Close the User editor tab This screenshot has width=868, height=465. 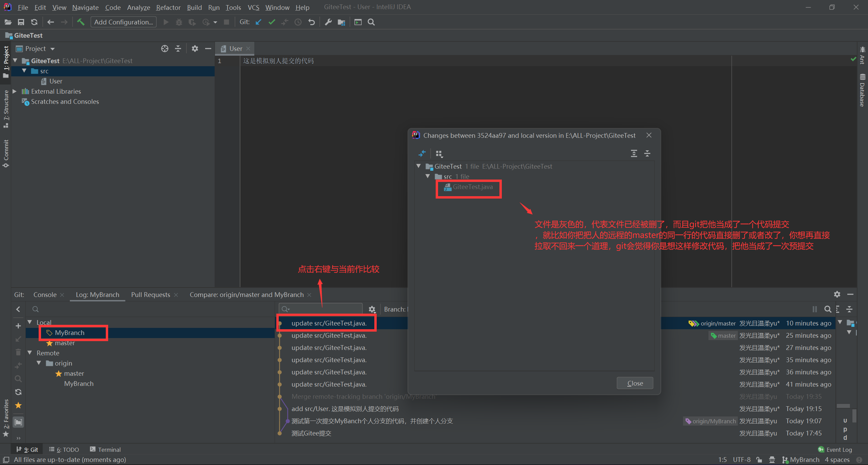tap(248, 49)
